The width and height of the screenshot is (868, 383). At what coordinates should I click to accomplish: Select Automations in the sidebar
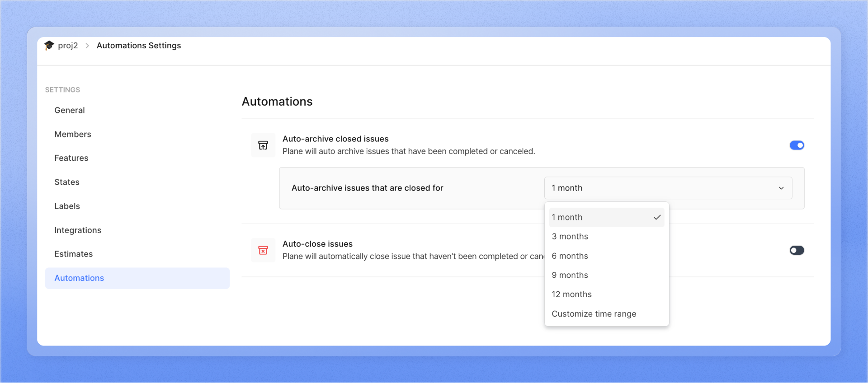coord(137,278)
